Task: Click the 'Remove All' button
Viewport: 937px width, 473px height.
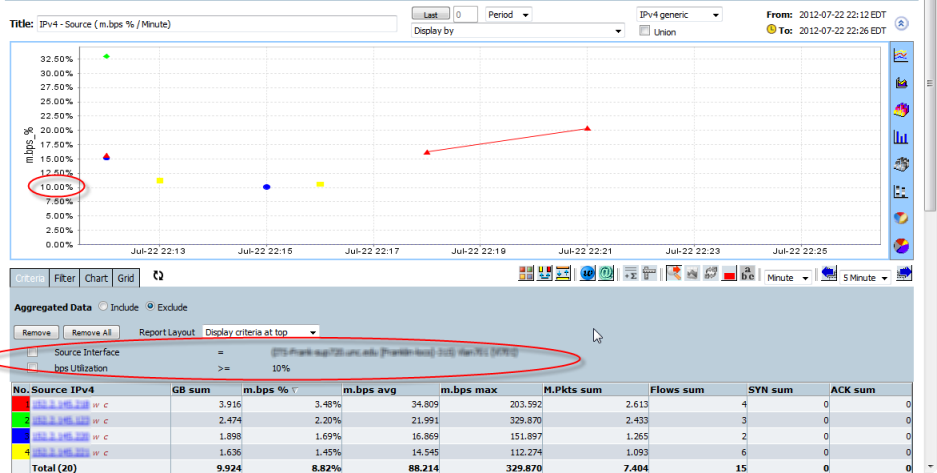Action: pos(91,333)
